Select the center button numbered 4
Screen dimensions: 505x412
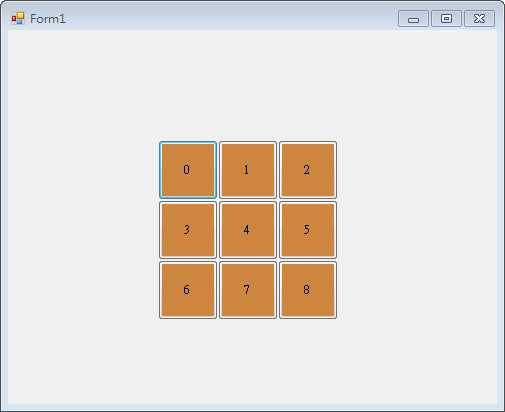point(248,230)
